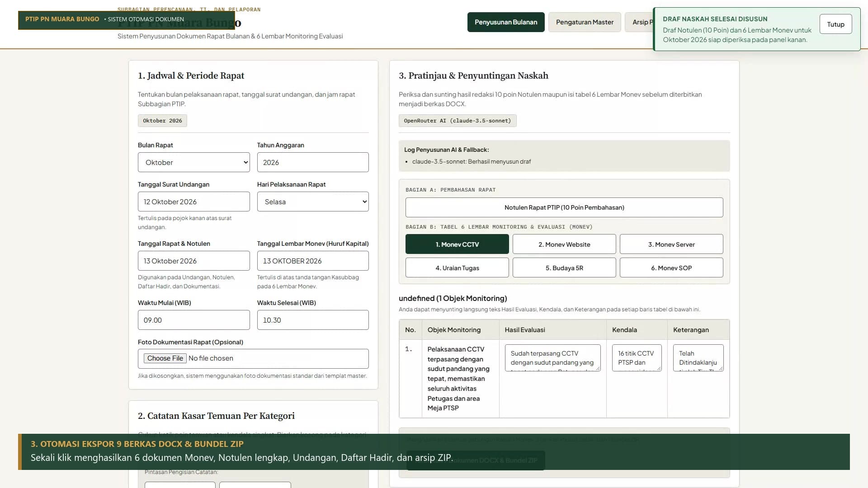868x488 pixels.
Task: Open the 6. Monev SOP tab
Action: (x=671, y=267)
